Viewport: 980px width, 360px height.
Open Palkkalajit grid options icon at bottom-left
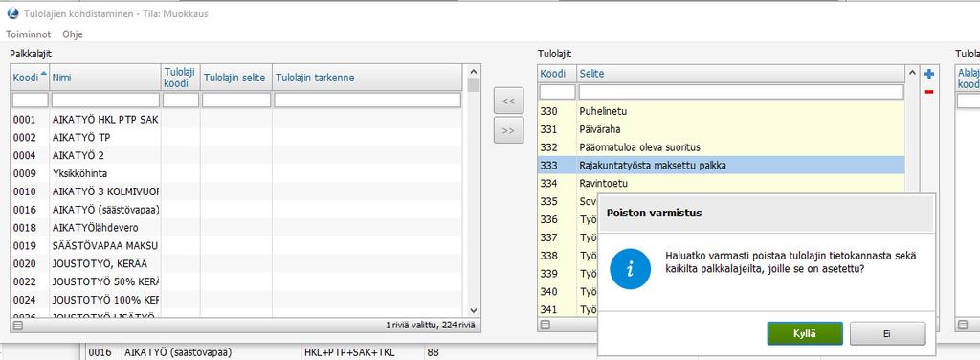17,325
